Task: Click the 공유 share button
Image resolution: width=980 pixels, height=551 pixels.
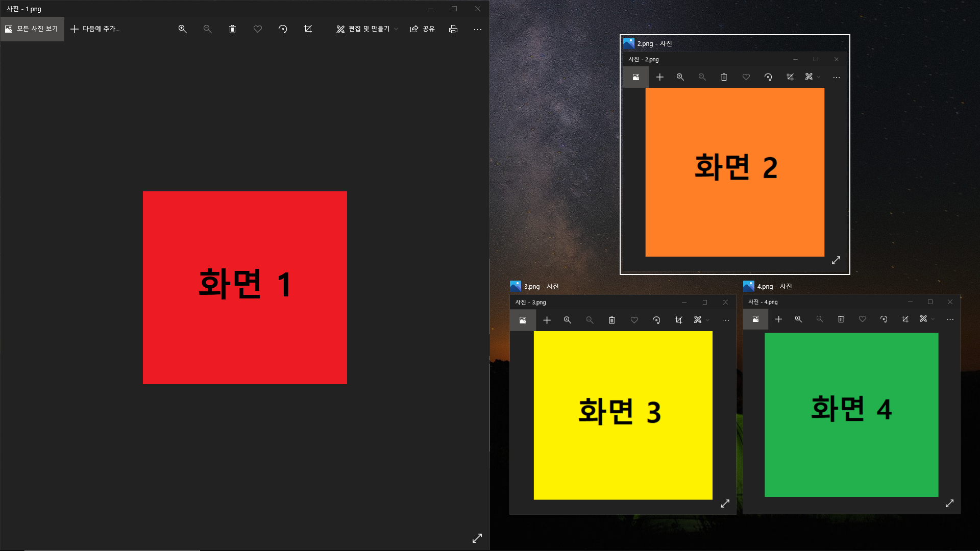Action: [x=422, y=29]
